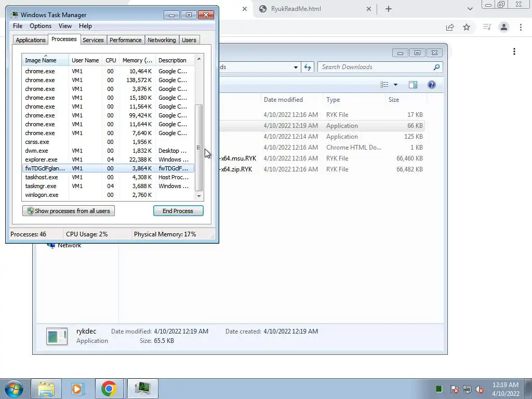The image size is (532, 399).
Task: Click the rykdec thumbnail in details pane
Action: pyautogui.click(x=57, y=336)
